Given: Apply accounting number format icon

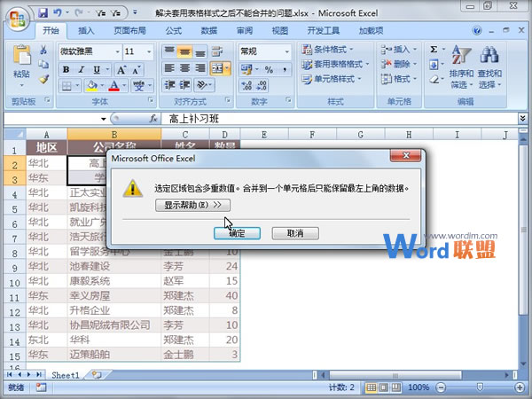Looking at the screenshot, I should (246, 69).
